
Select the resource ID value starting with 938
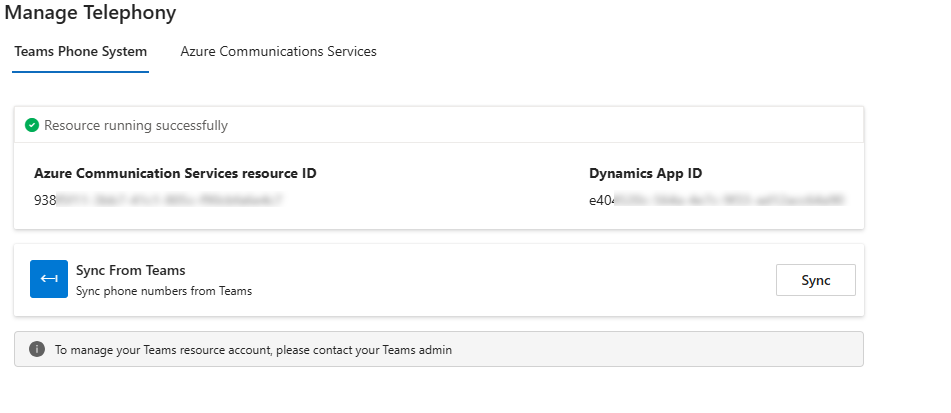159,200
